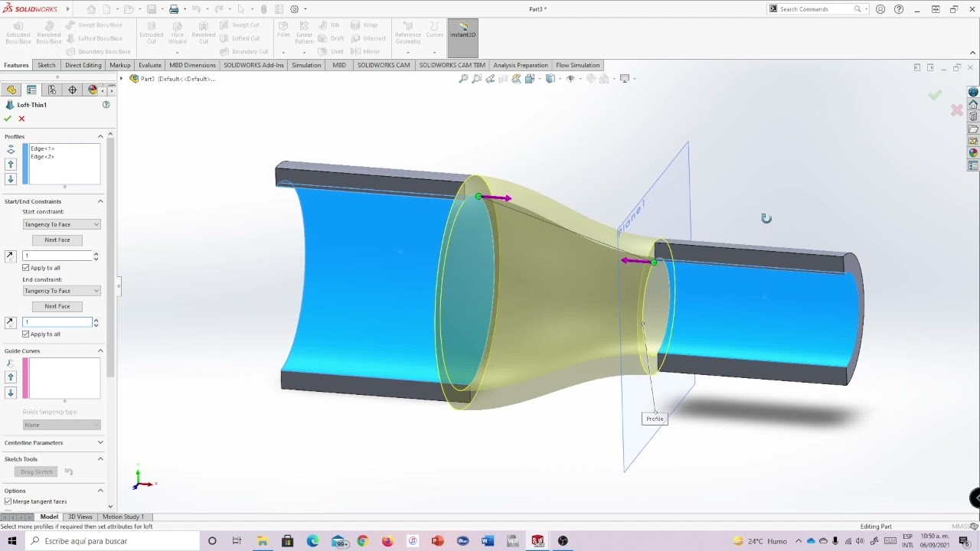Image resolution: width=980 pixels, height=551 pixels.
Task: Open the Appearances color sphere in the task pane
Action: (x=973, y=152)
